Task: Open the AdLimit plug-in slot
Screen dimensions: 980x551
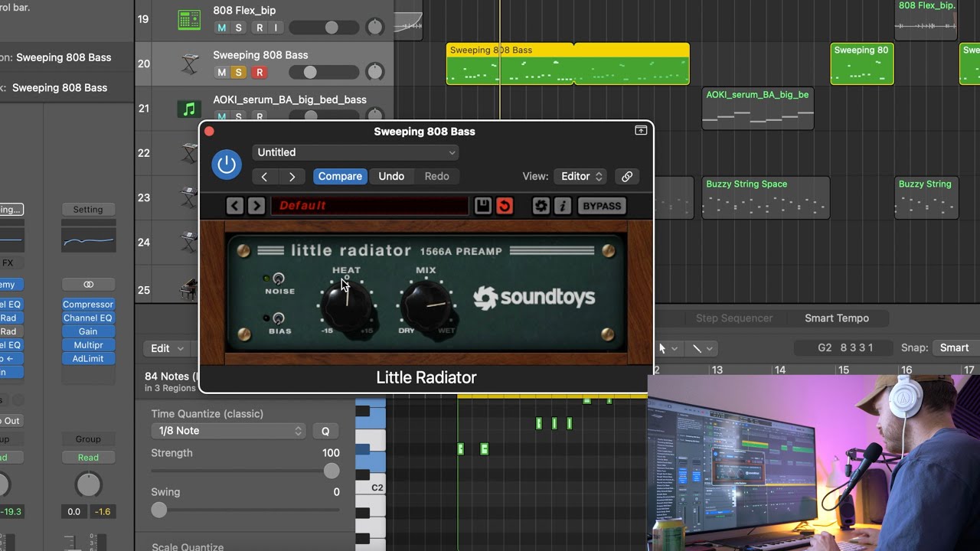Action: [88, 359]
